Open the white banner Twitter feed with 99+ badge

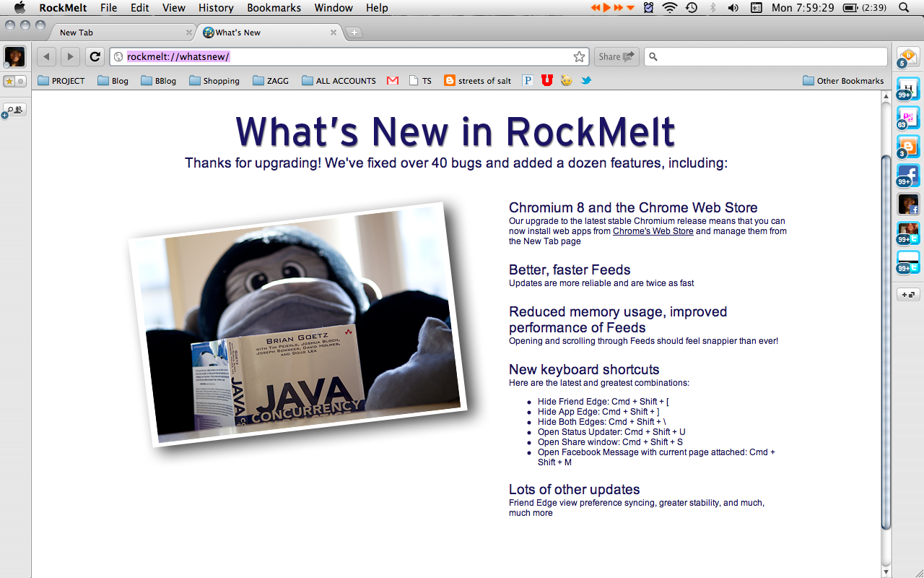point(908,262)
